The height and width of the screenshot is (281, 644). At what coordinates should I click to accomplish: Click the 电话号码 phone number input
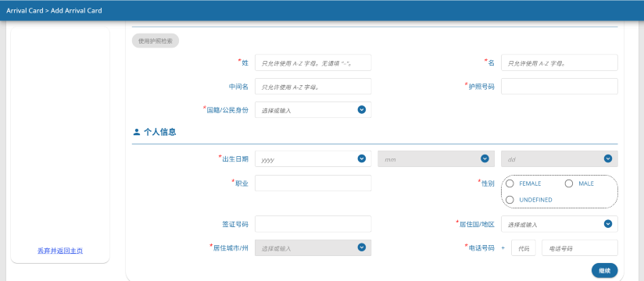tap(580, 247)
